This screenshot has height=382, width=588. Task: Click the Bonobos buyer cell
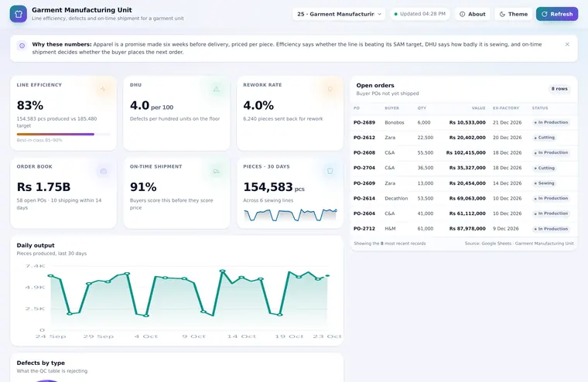pos(394,123)
